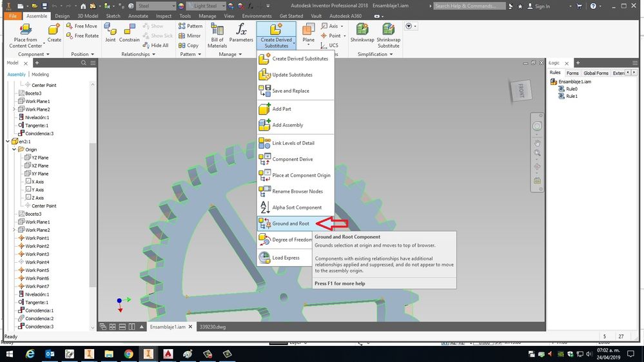644x362 pixels.
Task: Click Sign In
Action: (538, 6)
